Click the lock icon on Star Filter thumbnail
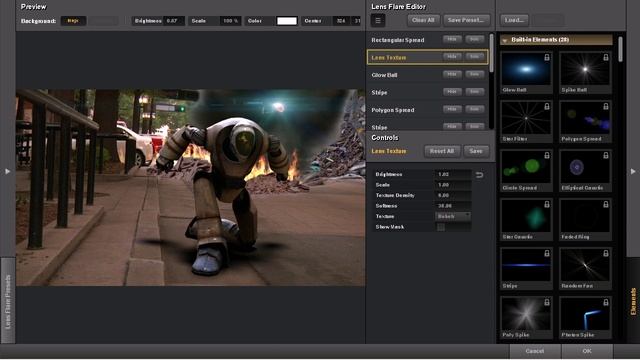The height and width of the screenshot is (360, 640). pos(547,107)
